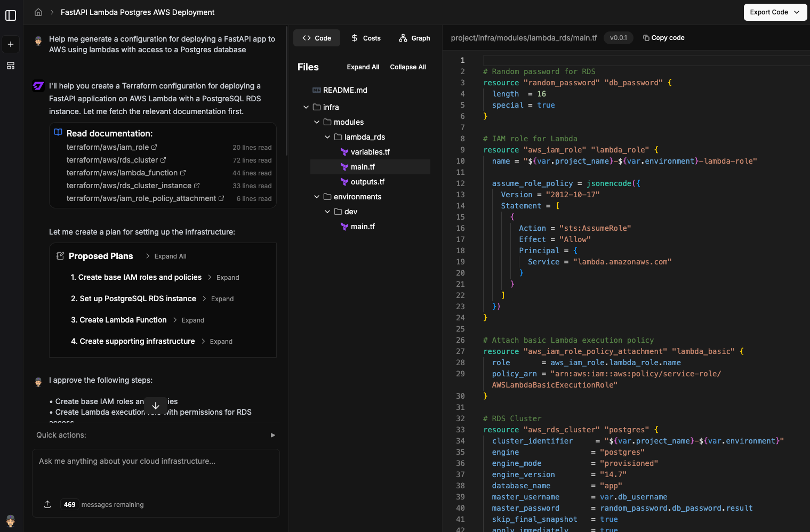Open the Export Code dropdown
The height and width of the screenshot is (532, 810).
775,12
